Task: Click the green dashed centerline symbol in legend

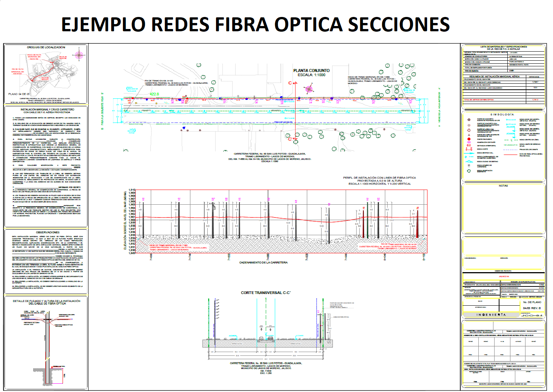Action: [511, 140]
